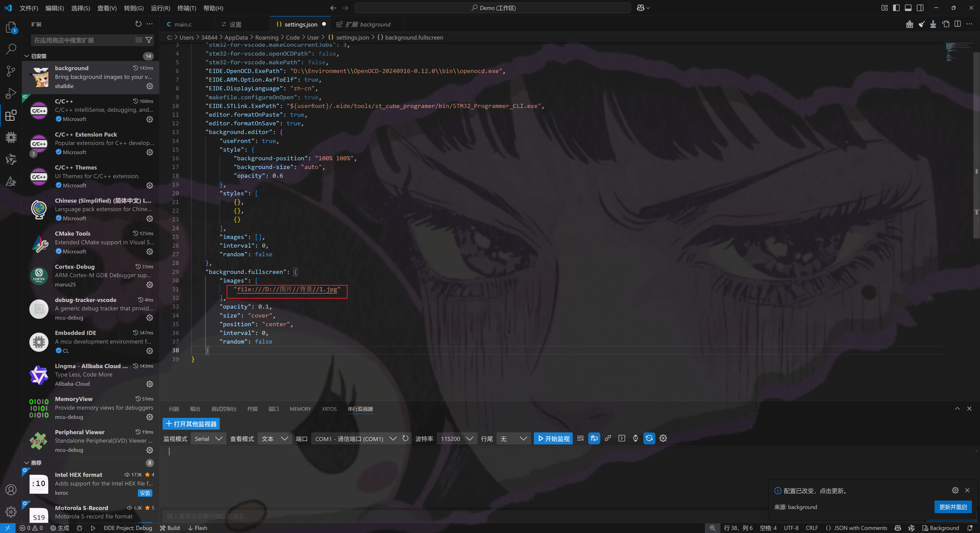Click Flash in the status bar
The image size is (980, 533).
[x=198, y=528]
